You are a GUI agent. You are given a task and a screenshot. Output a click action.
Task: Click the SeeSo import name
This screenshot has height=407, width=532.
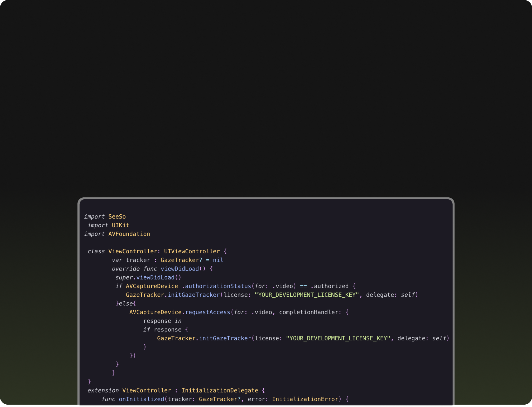117,216
